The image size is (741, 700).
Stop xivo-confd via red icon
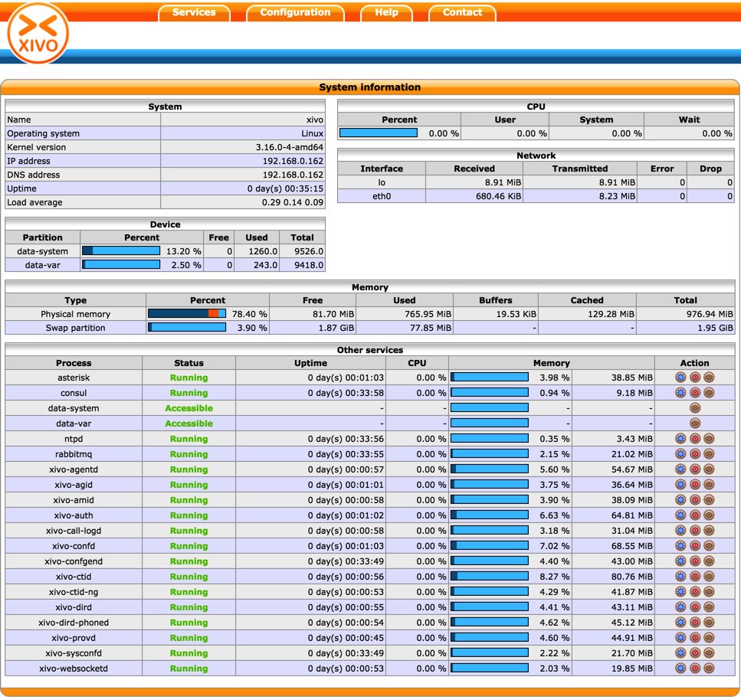pos(695,545)
